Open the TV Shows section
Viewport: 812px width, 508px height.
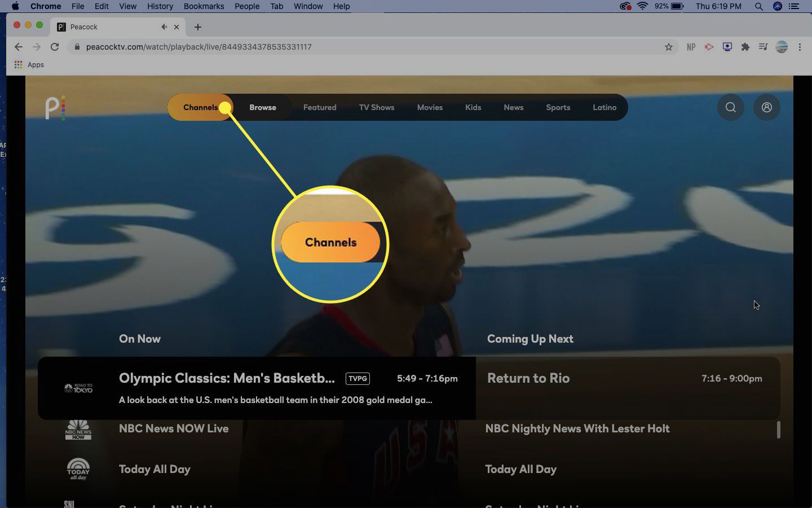(x=377, y=107)
